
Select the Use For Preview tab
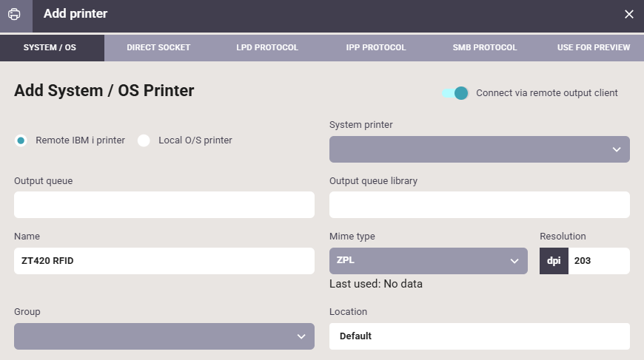pos(594,48)
